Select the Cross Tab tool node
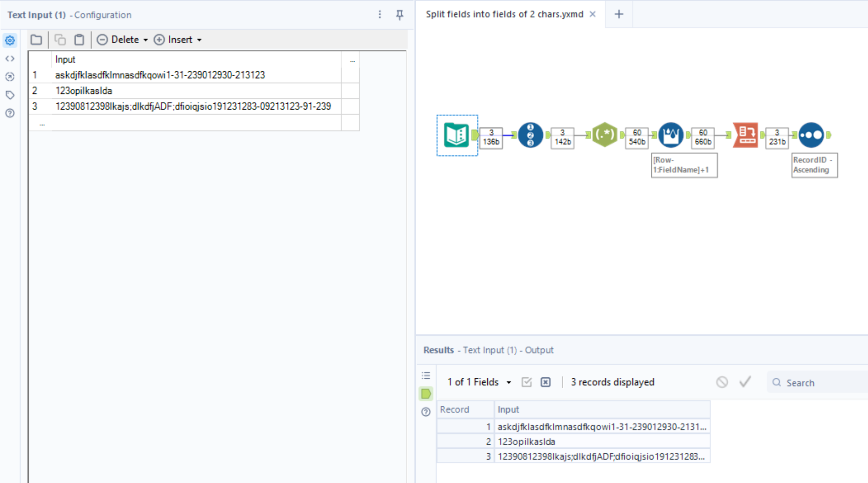The width and height of the screenshot is (868, 483). (x=746, y=135)
